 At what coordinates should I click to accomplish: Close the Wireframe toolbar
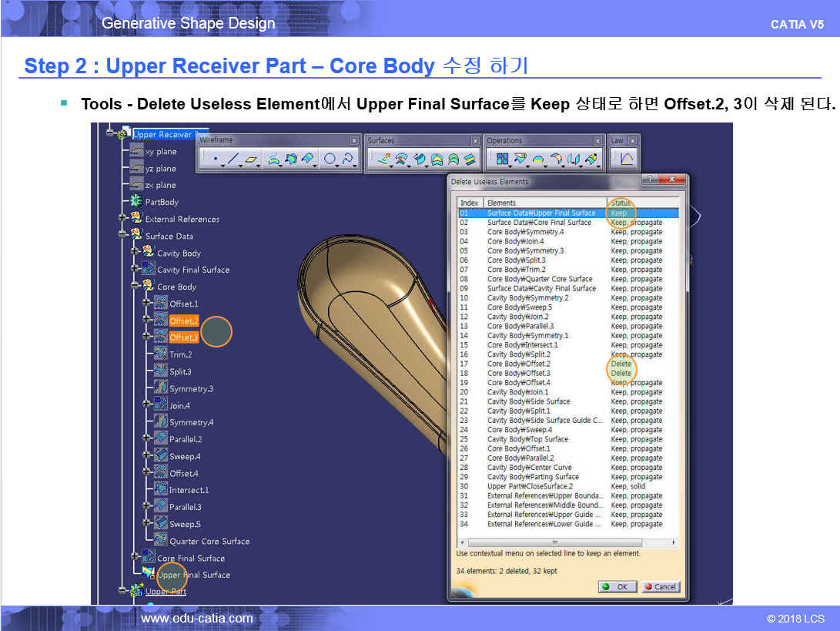click(354, 140)
